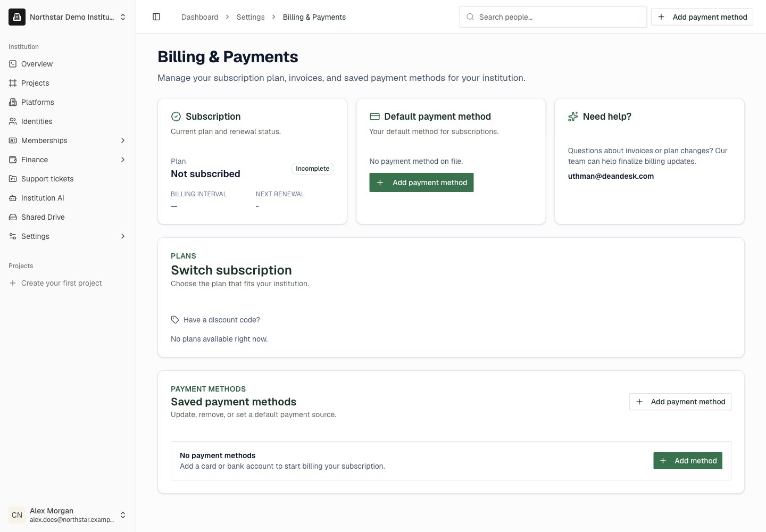Viewport: 766px width, 532px height.
Task: Click green Add payment method button
Action: click(421, 182)
